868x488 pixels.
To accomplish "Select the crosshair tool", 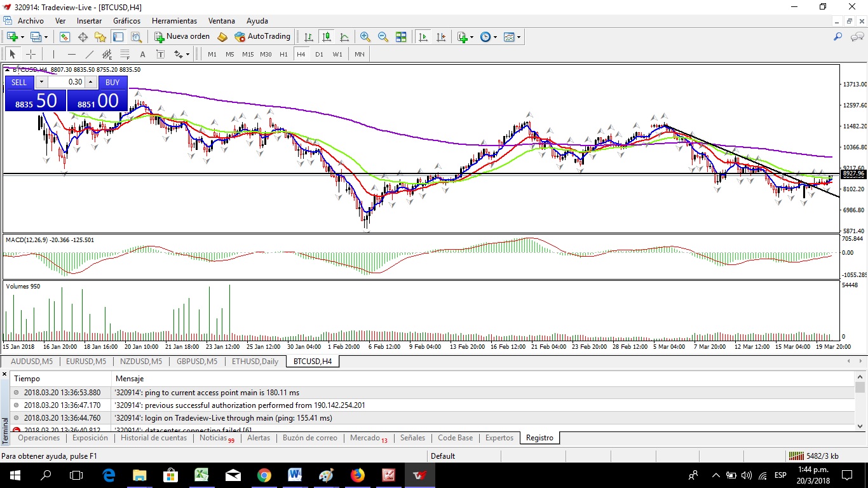I will [31, 54].
